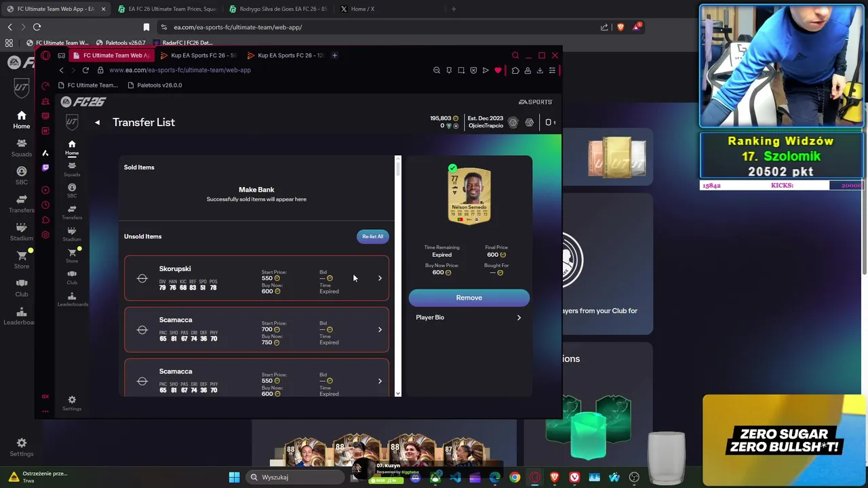Open FC Ultimate Team bookmark in Opera
This screenshot has width=868, height=488.
coord(87,85)
